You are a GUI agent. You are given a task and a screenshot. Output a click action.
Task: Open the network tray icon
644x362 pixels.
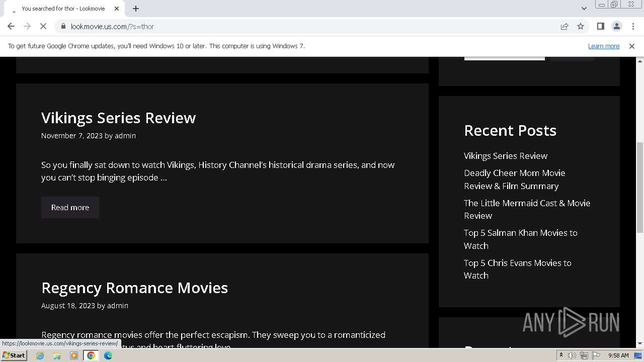584,355
